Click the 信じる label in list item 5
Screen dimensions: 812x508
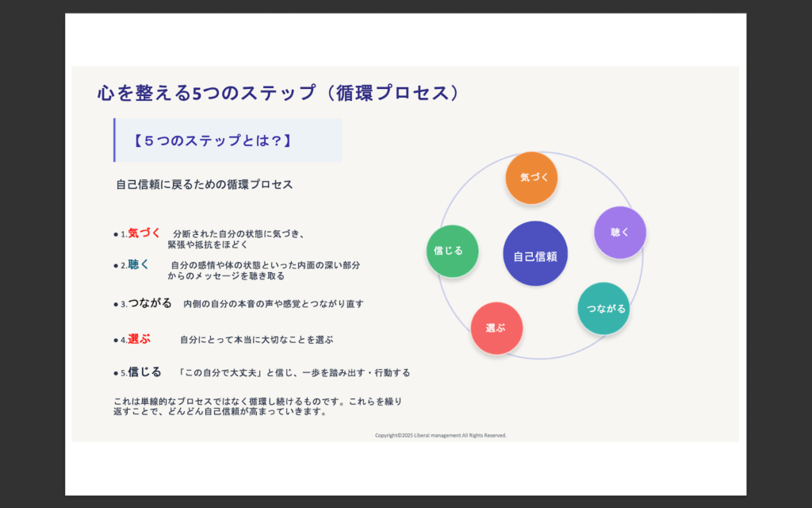[144, 371]
